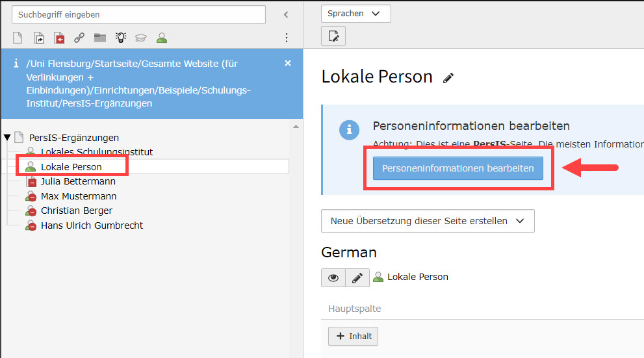Screen dimensions: 644x358
Task: Click the red mount point page icon
Action: [x=59, y=38]
